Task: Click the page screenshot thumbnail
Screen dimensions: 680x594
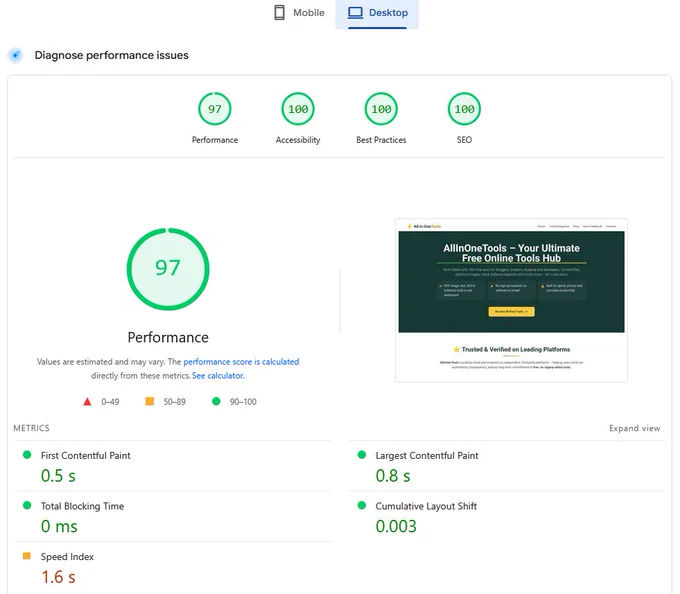Action: tap(511, 300)
